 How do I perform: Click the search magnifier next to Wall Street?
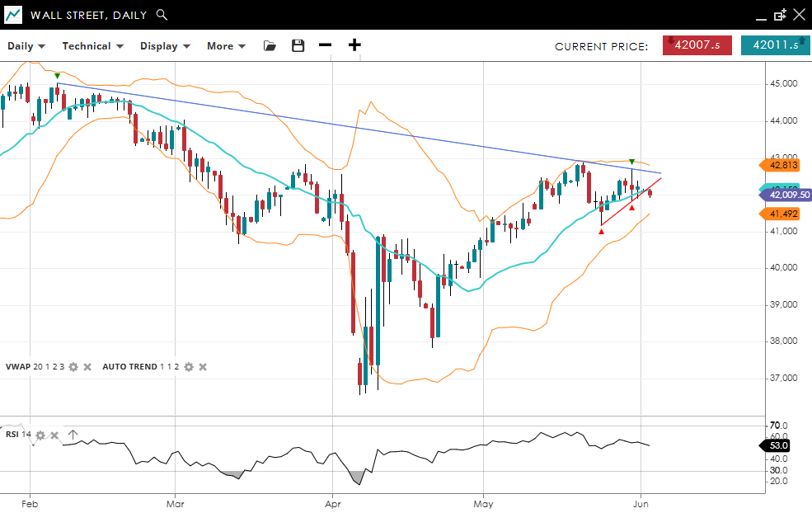point(162,15)
